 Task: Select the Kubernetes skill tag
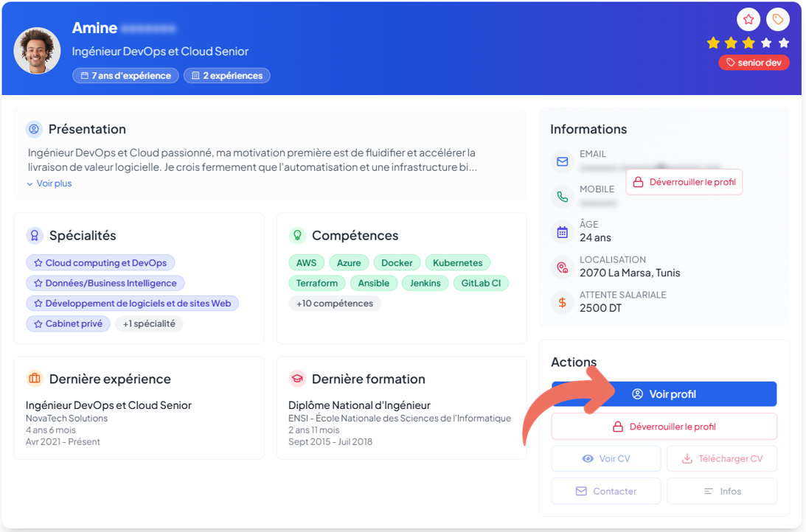pos(457,263)
